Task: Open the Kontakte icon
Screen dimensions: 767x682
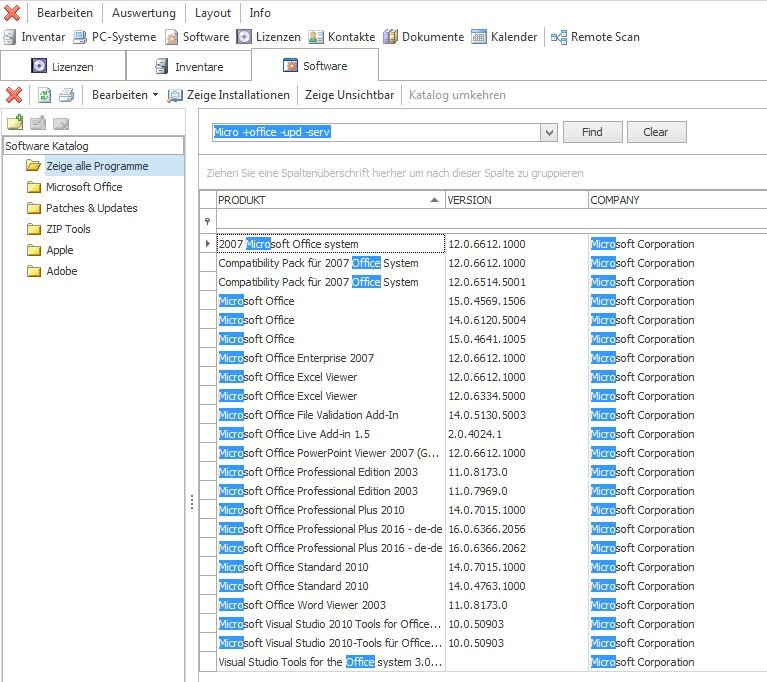Action: (x=316, y=37)
